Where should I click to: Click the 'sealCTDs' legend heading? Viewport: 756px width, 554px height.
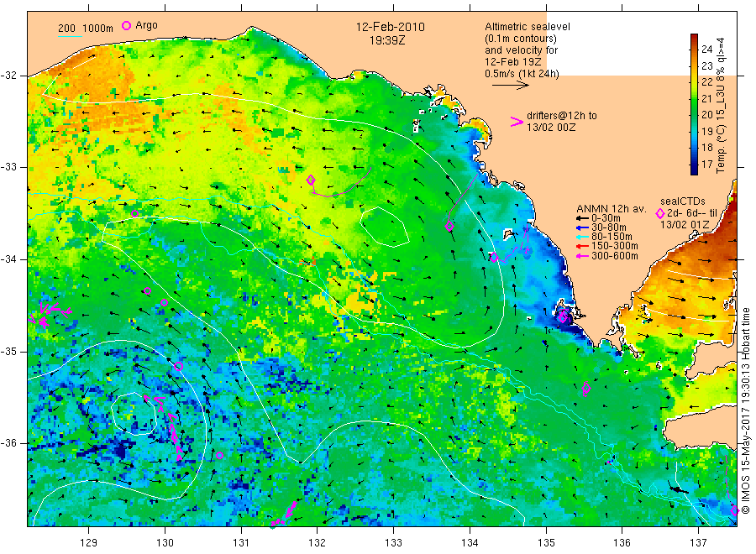coord(683,201)
